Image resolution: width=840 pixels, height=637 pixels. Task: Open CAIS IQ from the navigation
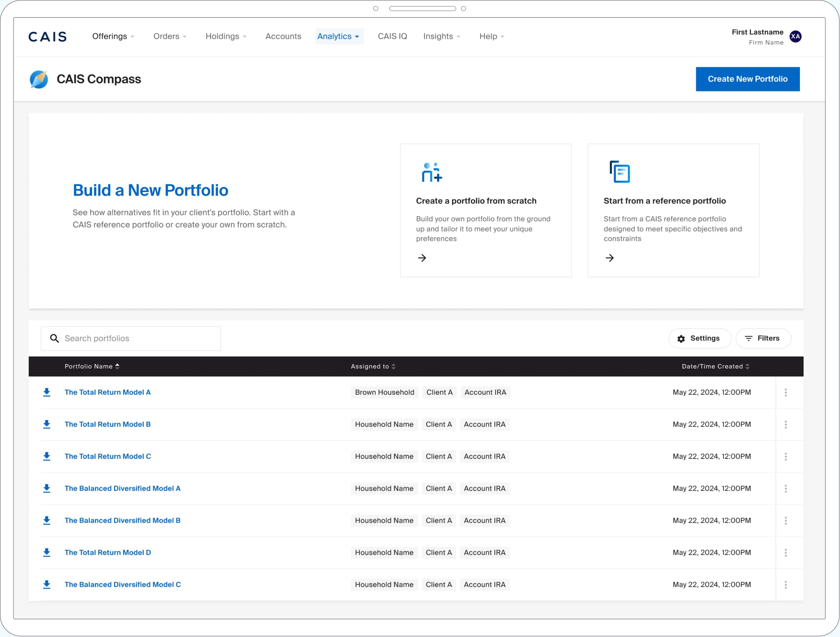click(392, 37)
